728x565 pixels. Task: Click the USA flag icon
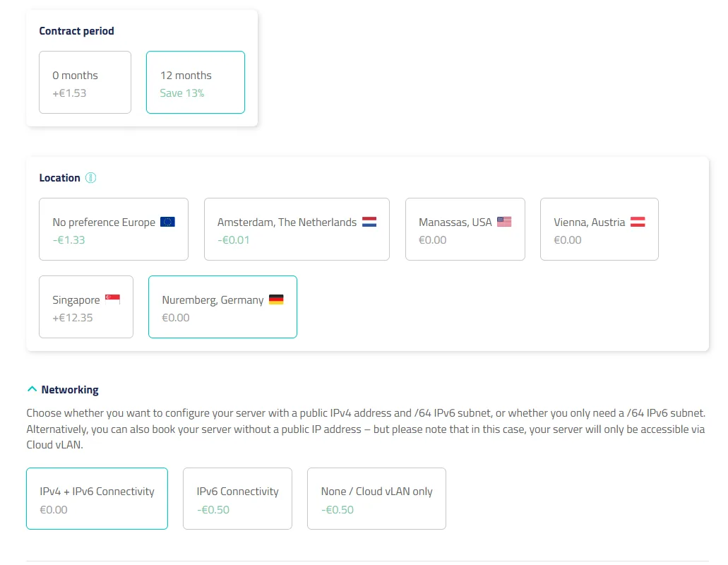point(504,222)
